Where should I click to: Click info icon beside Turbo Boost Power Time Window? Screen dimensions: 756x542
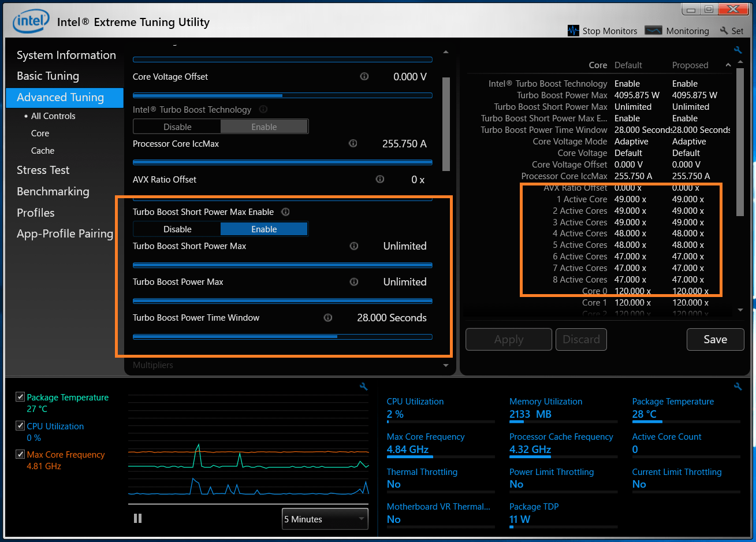(x=328, y=317)
